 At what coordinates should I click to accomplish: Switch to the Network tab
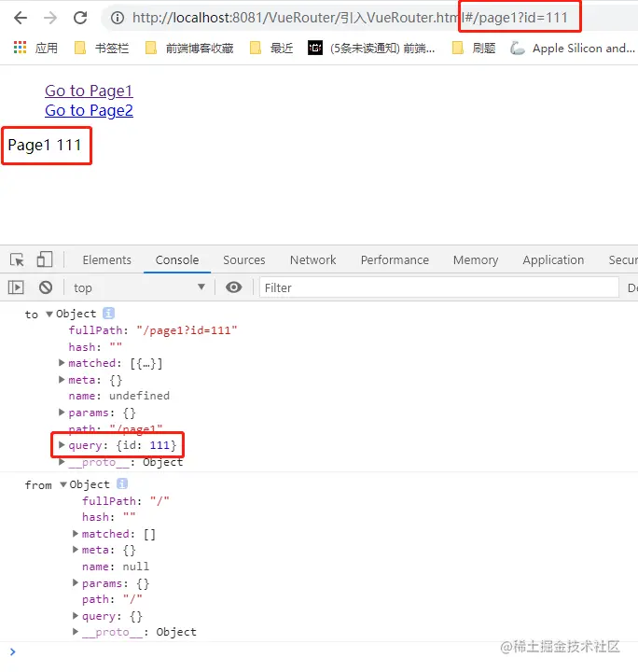click(x=313, y=259)
